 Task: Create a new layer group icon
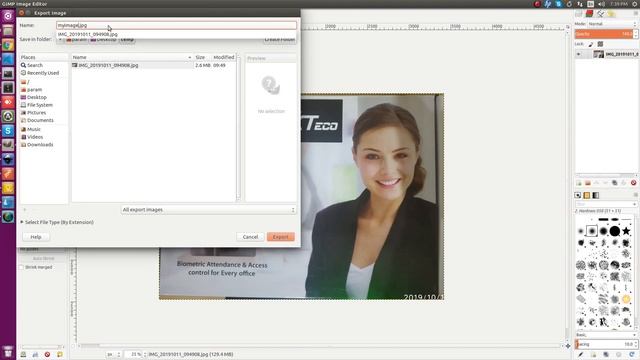click(x=588, y=183)
